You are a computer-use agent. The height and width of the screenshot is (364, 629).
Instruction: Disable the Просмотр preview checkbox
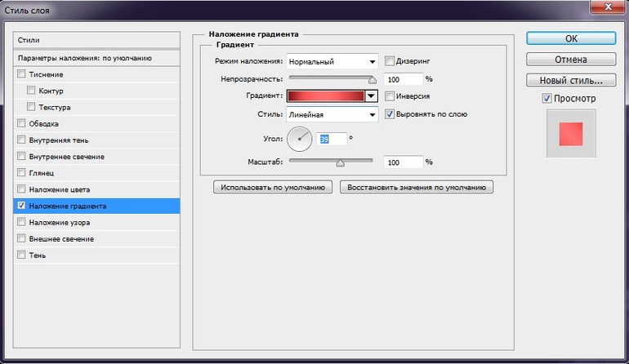[546, 98]
